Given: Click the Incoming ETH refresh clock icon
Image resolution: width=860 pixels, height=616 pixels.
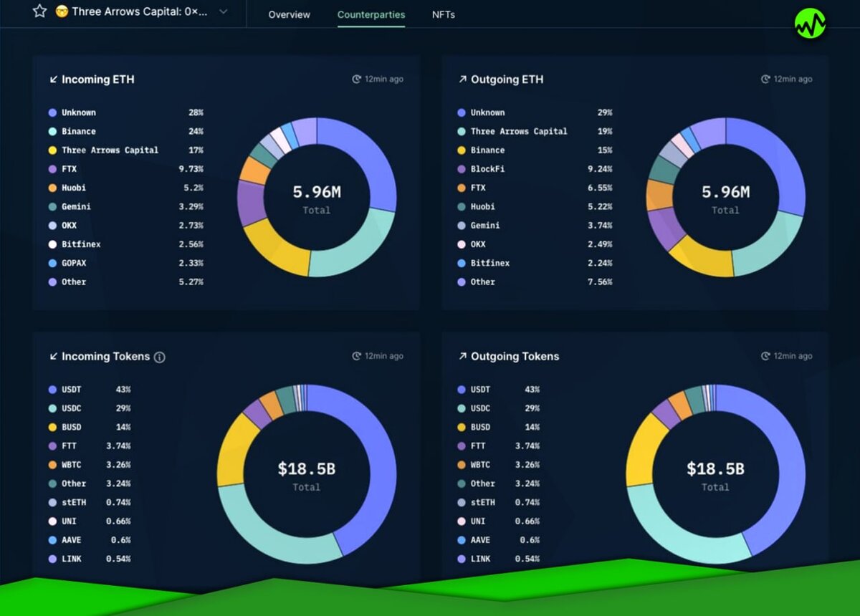Looking at the screenshot, I should coord(356,80).
